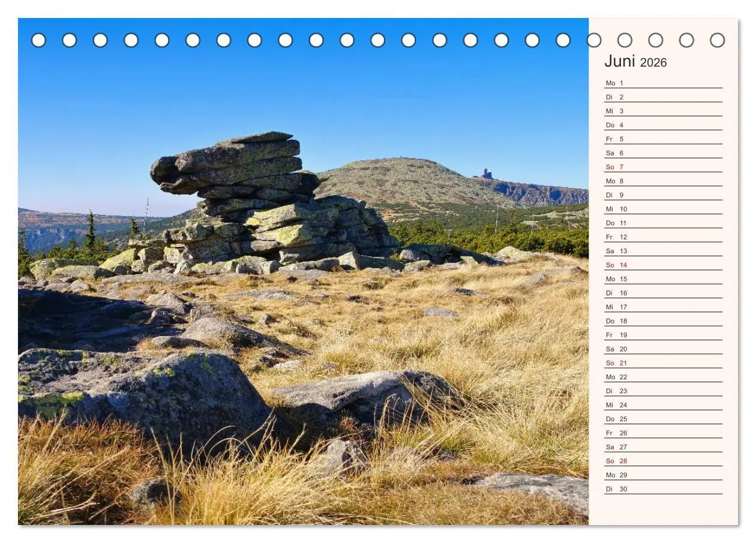Select the 'Fr 19' calendar row
Image resolution: width=756 pixels, height=543 pixels.
(x=663, y=335)
